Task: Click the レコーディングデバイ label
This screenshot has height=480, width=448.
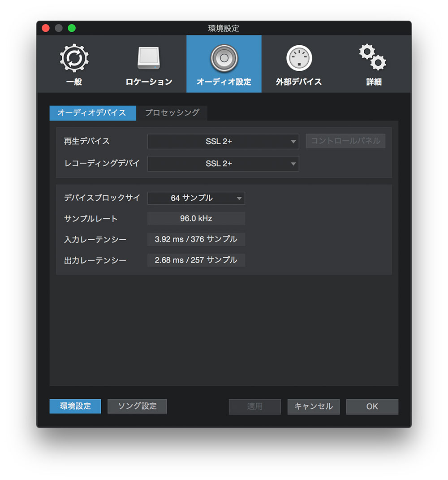Action: pos(102,163)
